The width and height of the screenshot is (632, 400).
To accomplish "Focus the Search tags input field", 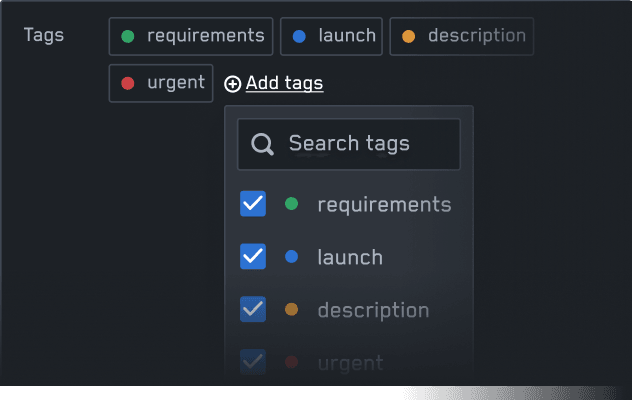I will pos(349,144).
